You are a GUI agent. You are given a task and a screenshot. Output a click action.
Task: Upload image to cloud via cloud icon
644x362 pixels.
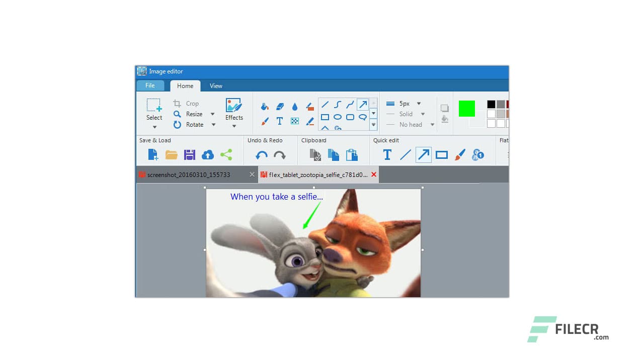point(208,155)
